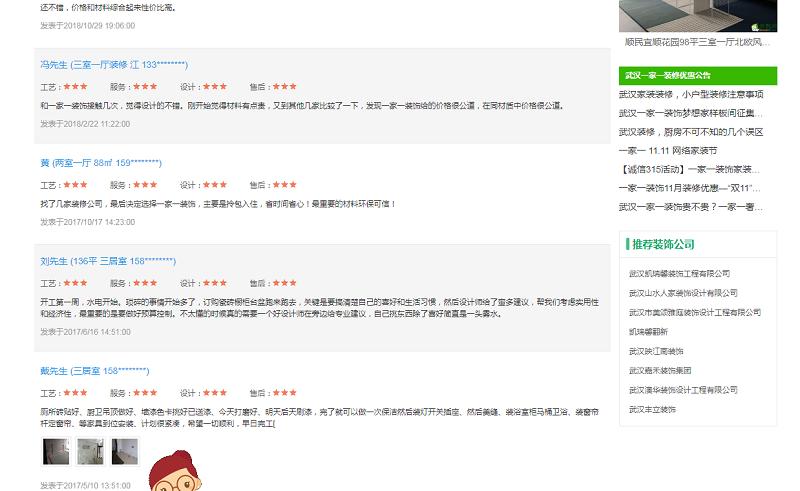Image resolution: width=800 pixels, height=491 pixels.
Task: Click 服务 star rating in 戴先生 review
Action: click(145, 393)
